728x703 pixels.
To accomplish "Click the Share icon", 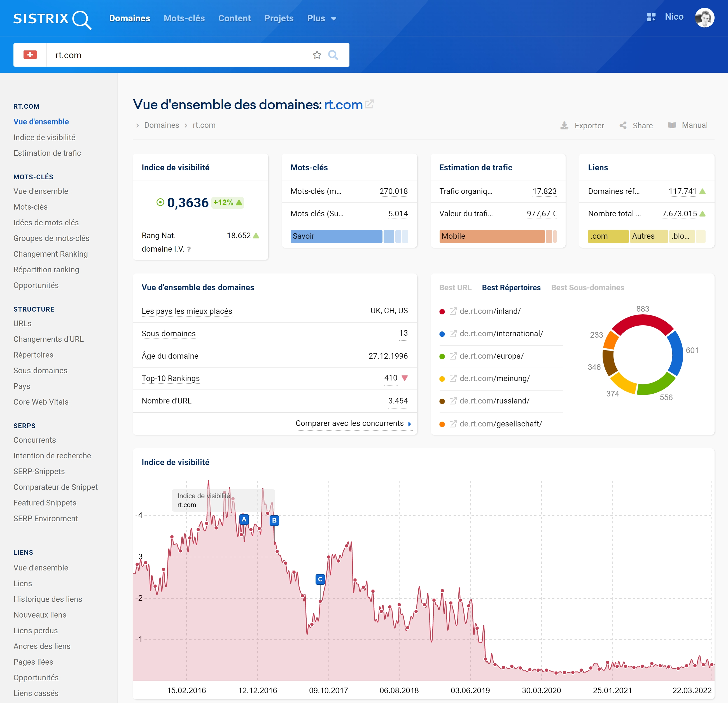I will click(x=623, y=125).
